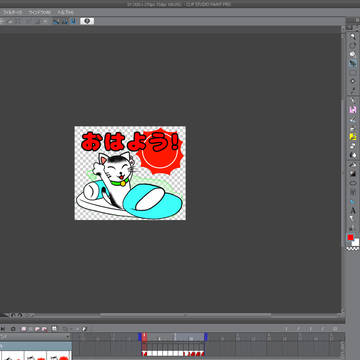
Task: Select the highlighted Move layer tool
Action: click(x=353, y=63)
